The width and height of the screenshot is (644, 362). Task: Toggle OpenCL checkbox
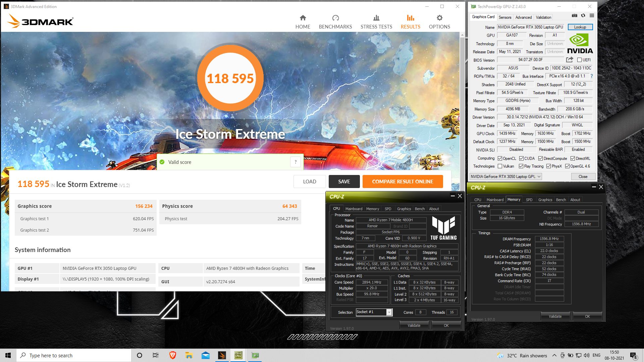click(500, 158)
